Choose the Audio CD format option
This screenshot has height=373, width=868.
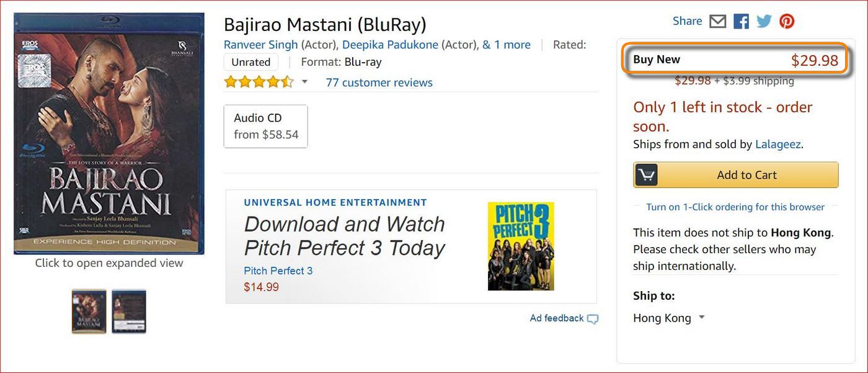click(265, 126)
